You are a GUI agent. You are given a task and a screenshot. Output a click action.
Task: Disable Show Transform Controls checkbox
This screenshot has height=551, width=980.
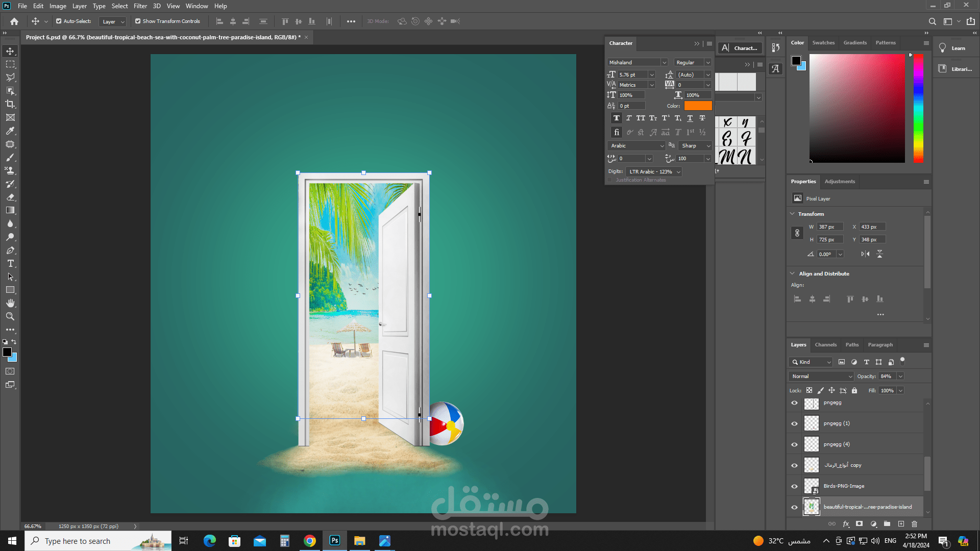tap(138, 21)
